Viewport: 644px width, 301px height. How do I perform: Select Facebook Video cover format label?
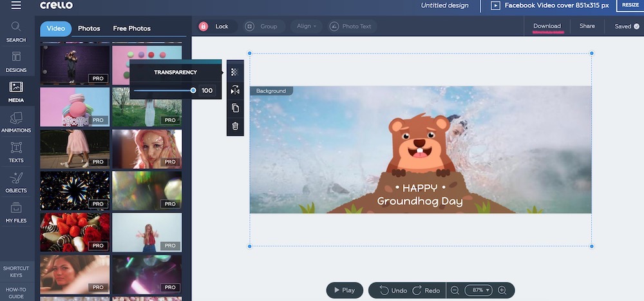coord(556,5)
